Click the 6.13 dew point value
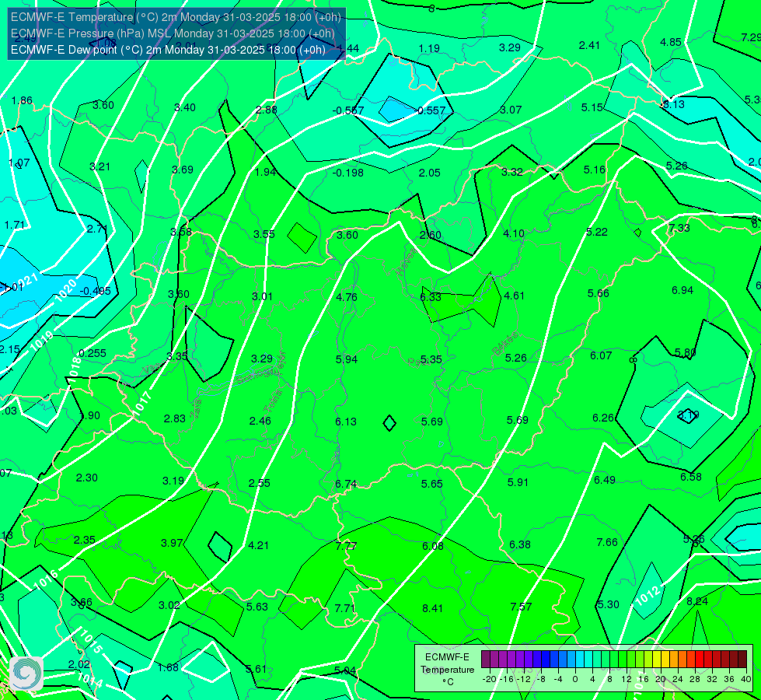This screenshot has height=700, width=761. [346, 421]
